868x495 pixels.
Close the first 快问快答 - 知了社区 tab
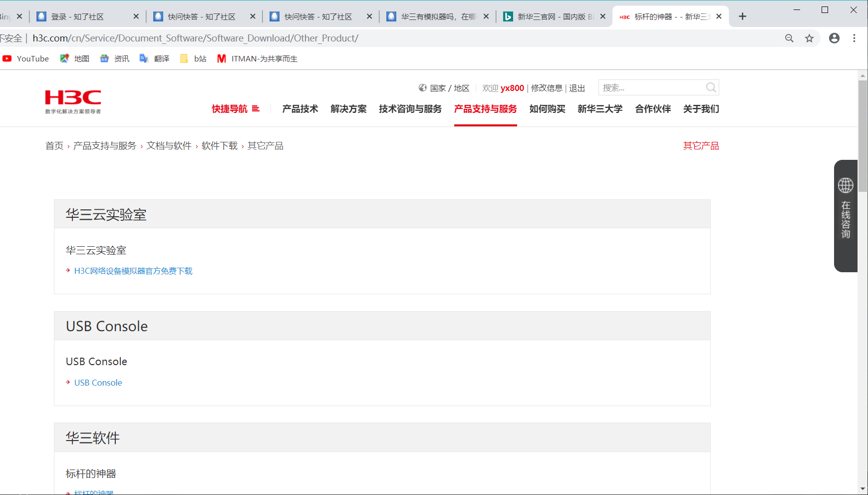(253, 16)
